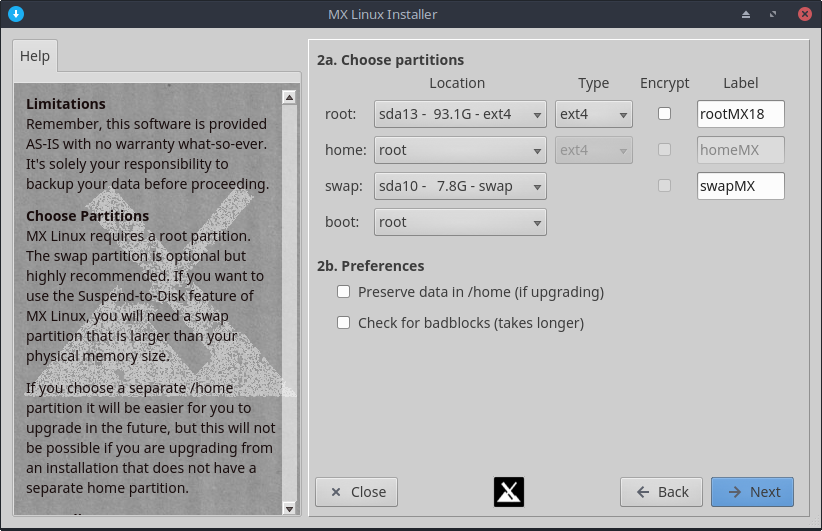Click the 'swap:' row label

[344, 186]
